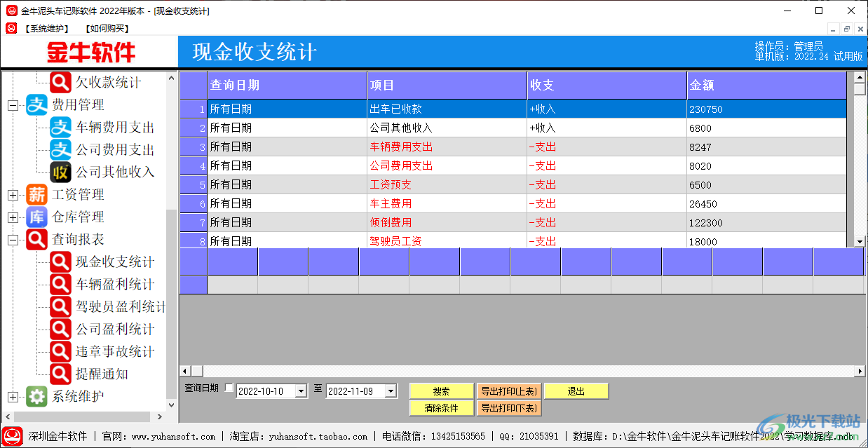Click the 退出 button
The width and height of the screenshot is (868, 448).
[x=576, y=391]
